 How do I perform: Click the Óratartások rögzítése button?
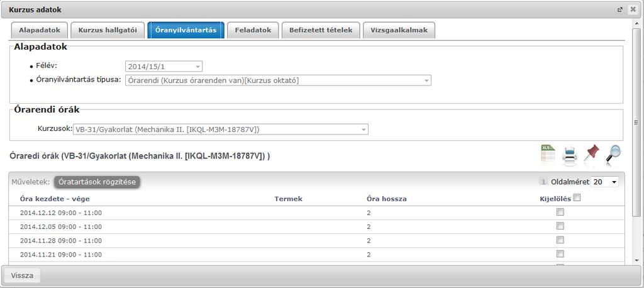[x=97, y=182]
